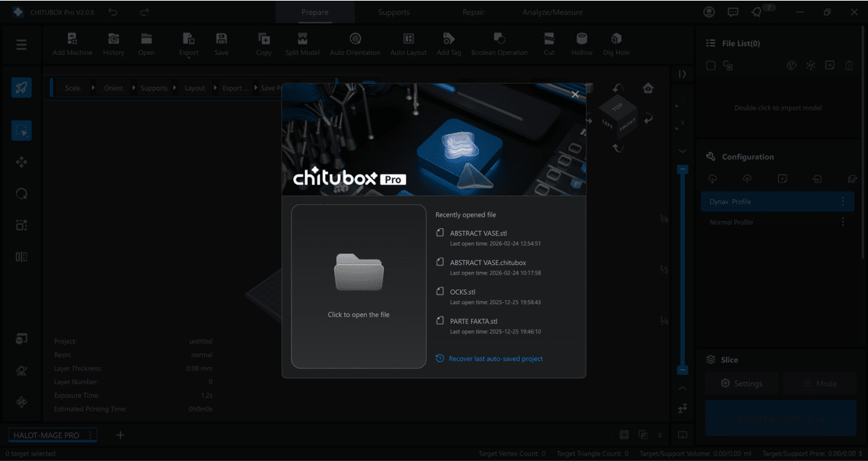The width and height of the screenshot is (868, 461).
Task: Select the Dig Hole tool
Action: coord(616,45)
